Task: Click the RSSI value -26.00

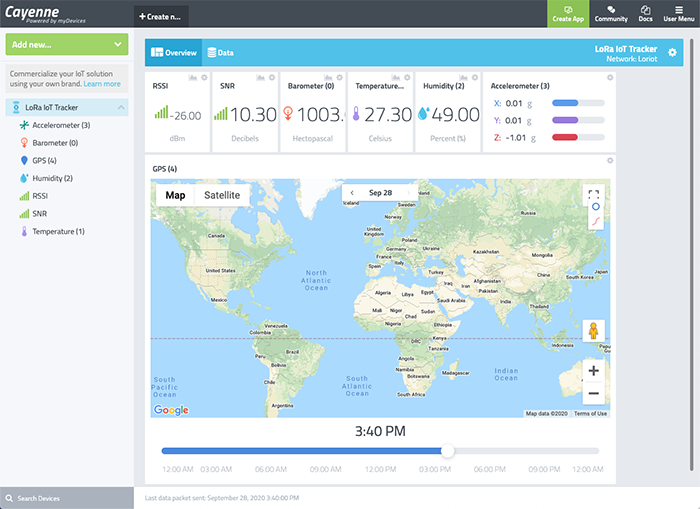Action: 185,116
